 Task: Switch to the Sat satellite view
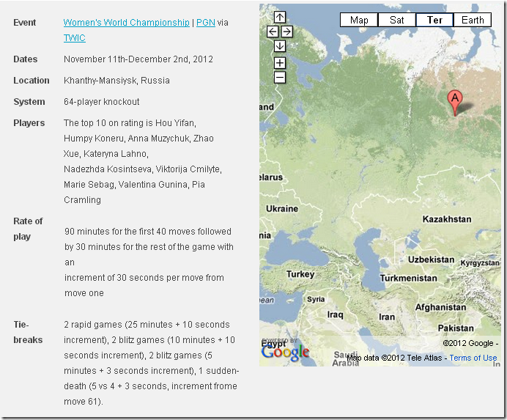pyautogui.click(x=396, y=20)
